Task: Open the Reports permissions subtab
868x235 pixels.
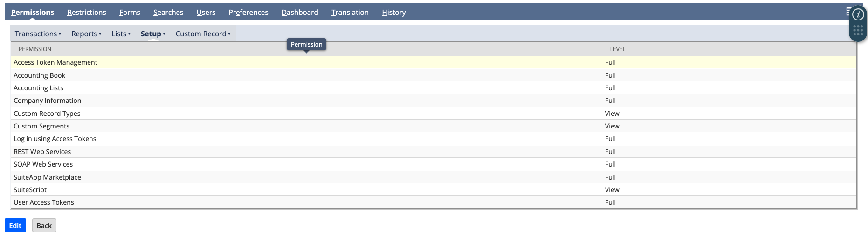Action: click(x=84, y=34)
